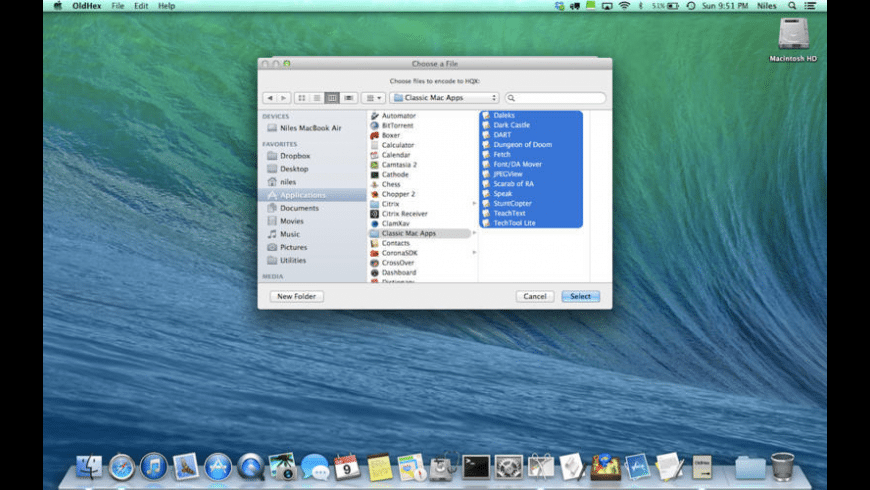Image resolution: width=870 pixels, height=490 pixels.
Task: Open System Preferences from the Dock
Action: [x=509, y=467]
